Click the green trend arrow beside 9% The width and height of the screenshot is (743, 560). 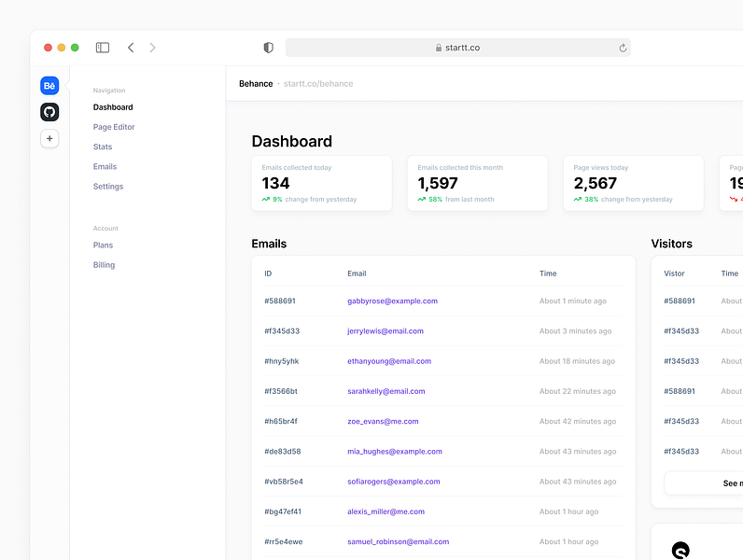click(266, 200)
